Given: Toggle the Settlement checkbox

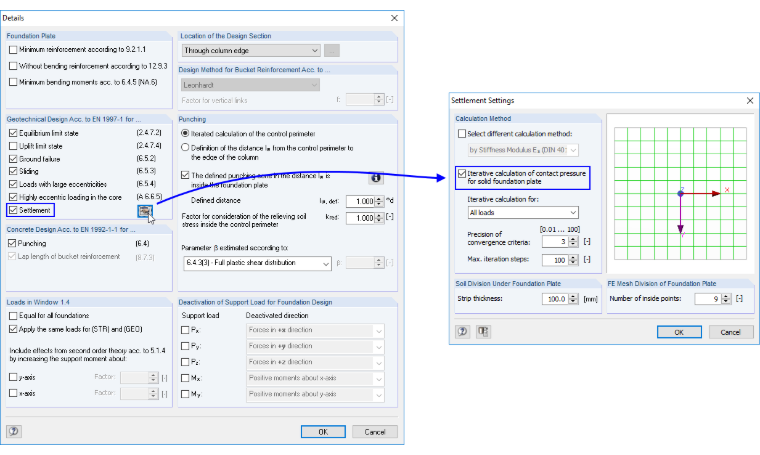Looking at the screenshot, I should (13, 210).
